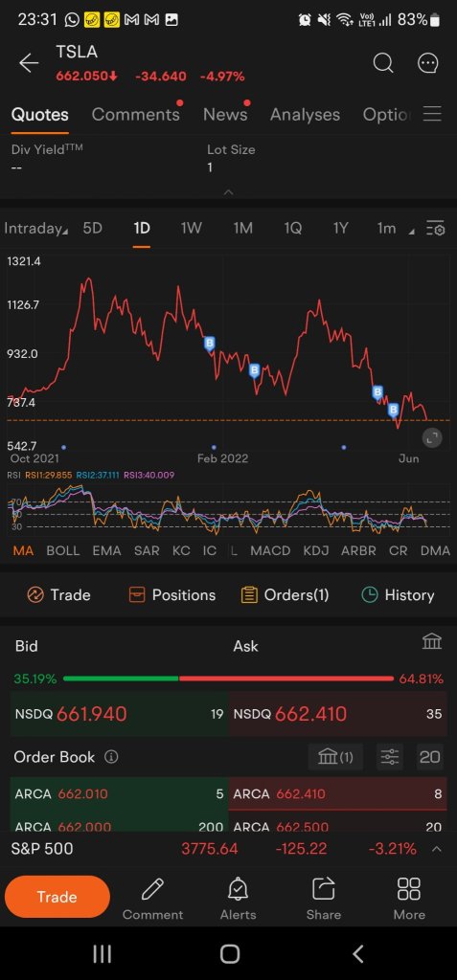Open Orders(1) shortcut
This screenshot has width=457, height=980.
pyautogui.click(x=285, y=595)
